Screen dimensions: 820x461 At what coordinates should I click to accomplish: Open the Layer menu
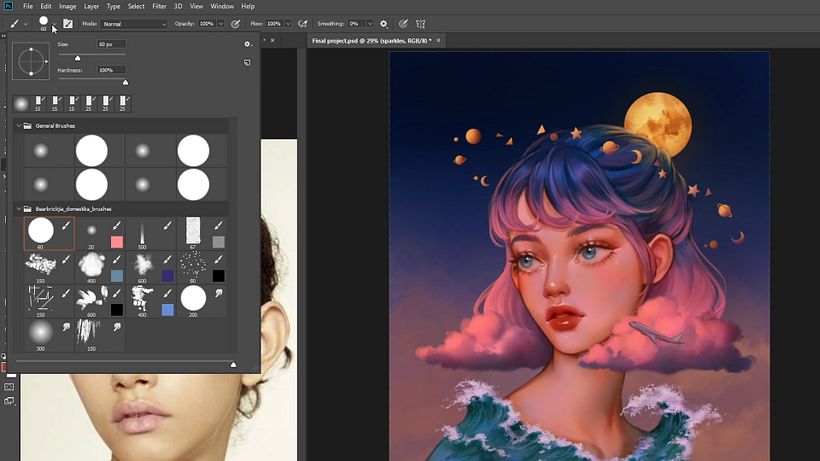tap(92, 6)
